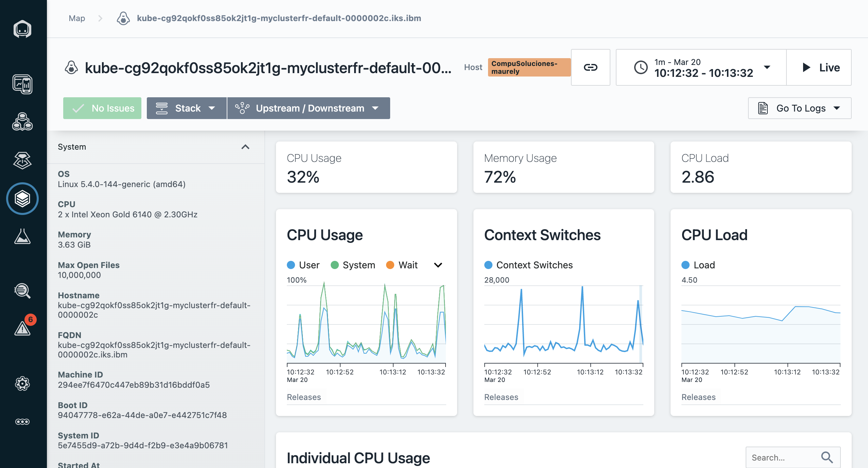Click the Go To Logs button
The height and width of the screenshot is (468, 868).
[799, 108]
